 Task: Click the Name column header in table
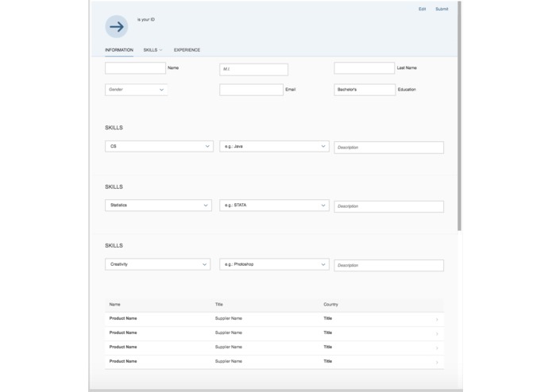[114, 305]
